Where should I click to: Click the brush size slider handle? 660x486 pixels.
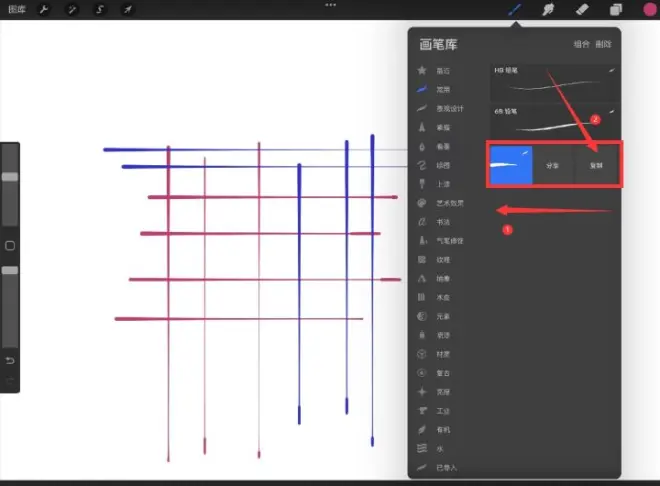point(10,177)
